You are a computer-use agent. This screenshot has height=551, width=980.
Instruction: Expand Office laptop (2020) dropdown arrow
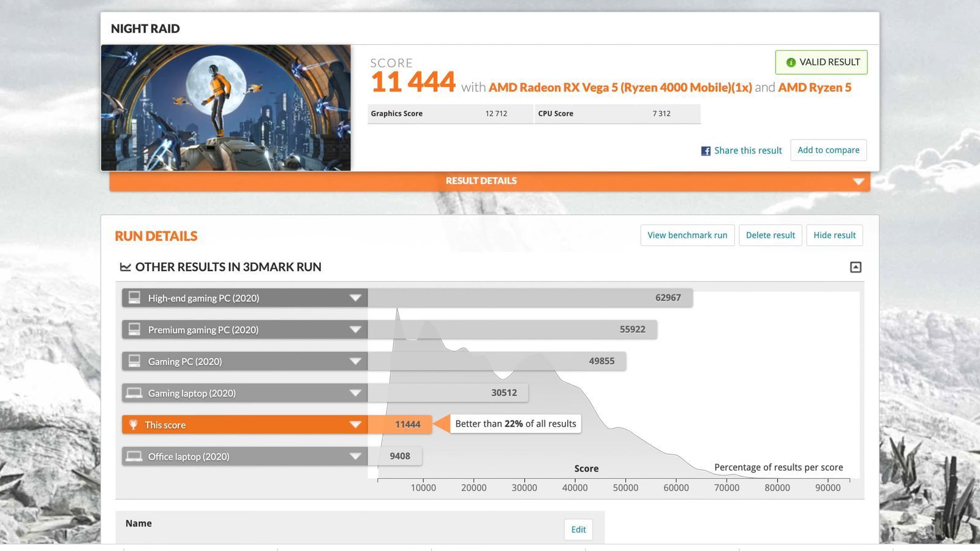(x=355, y=456)
